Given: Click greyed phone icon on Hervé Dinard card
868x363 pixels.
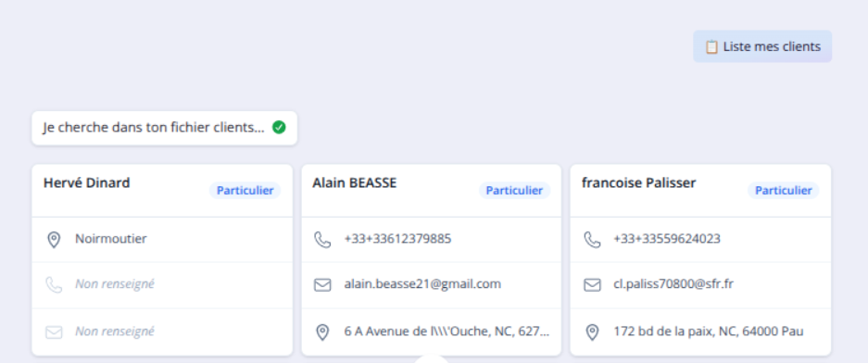Looking at the screenshot, I should [x=54, y=285].
